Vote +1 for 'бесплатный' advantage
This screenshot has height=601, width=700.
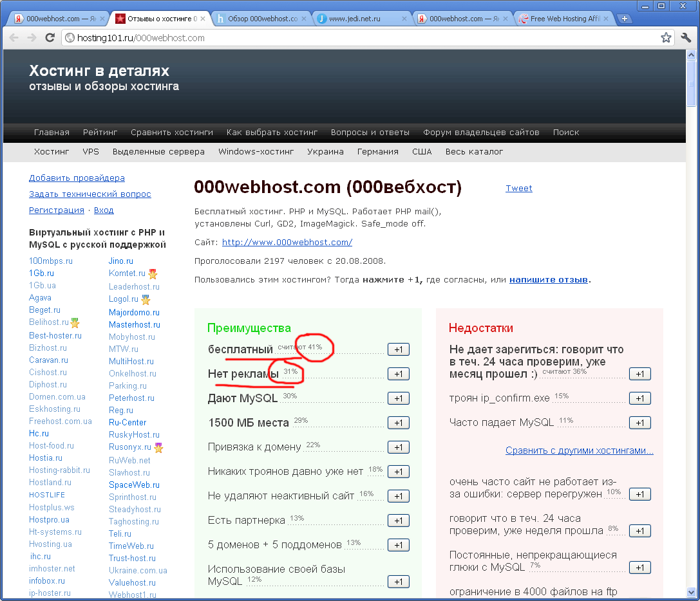coord(399,349)
